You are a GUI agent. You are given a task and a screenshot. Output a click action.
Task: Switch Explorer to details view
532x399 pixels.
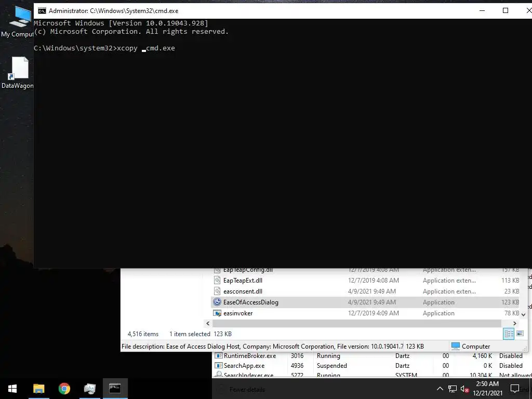[x=509, y=334]
